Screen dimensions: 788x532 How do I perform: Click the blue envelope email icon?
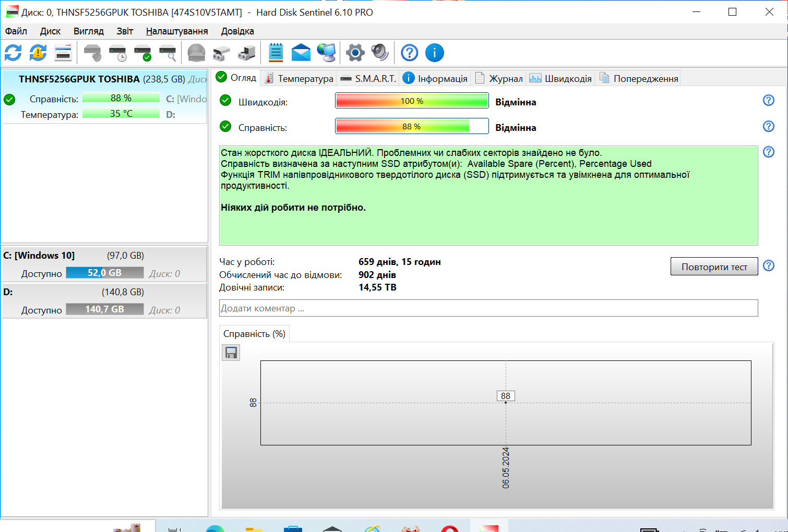pyautogui.click(x=301, y=53)
